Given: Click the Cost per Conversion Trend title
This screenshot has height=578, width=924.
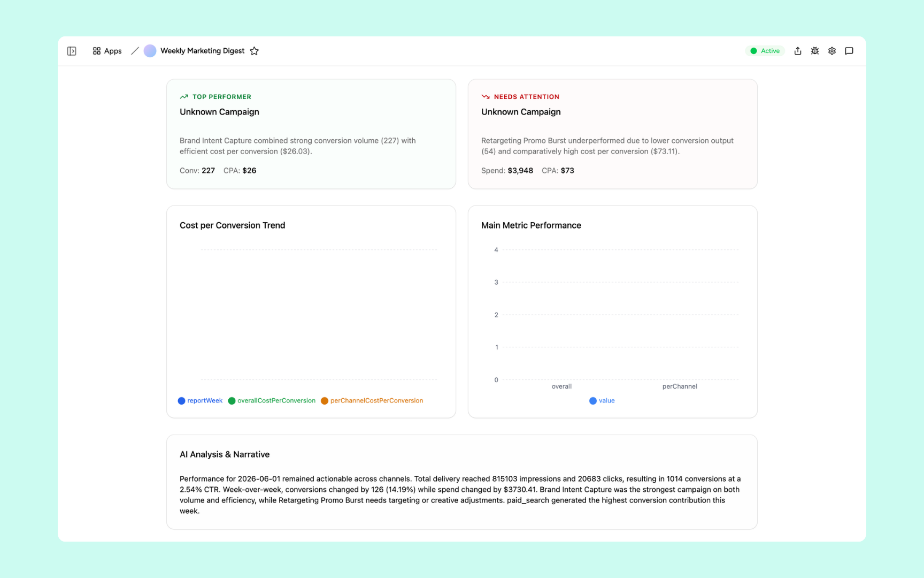Looking at the screenshot, I should click(x=233, y=225).
